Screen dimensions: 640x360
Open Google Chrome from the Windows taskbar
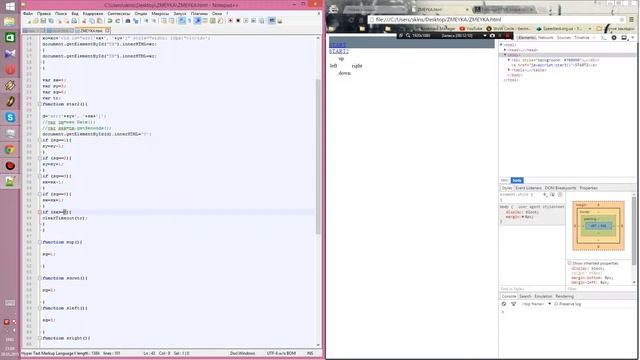(x=10, y=149)
